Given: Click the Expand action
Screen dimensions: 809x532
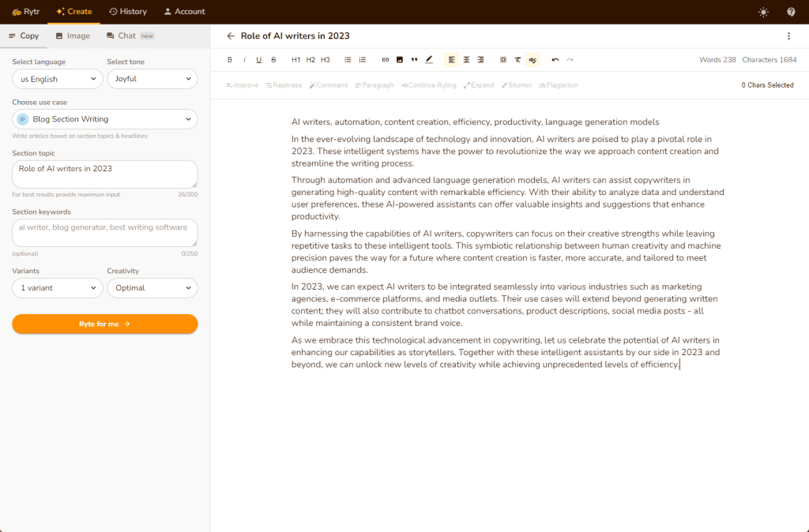Looking at the screenshot, I should coord(479,85).
